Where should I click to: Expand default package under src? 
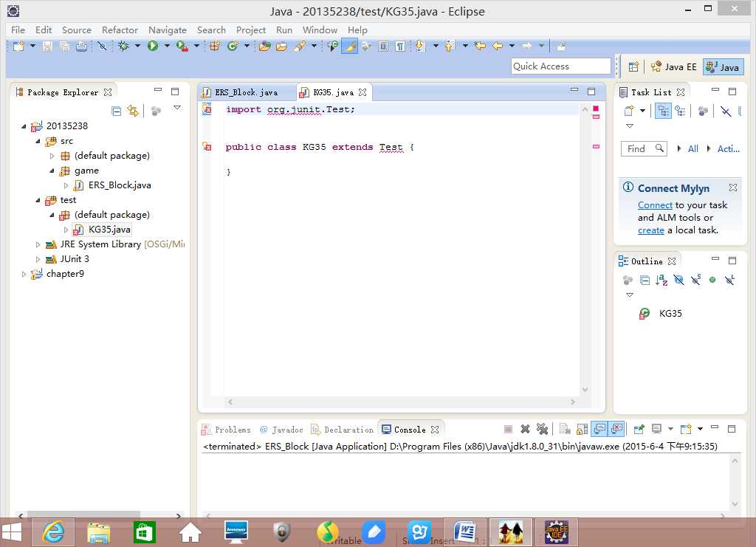(52, 156)
